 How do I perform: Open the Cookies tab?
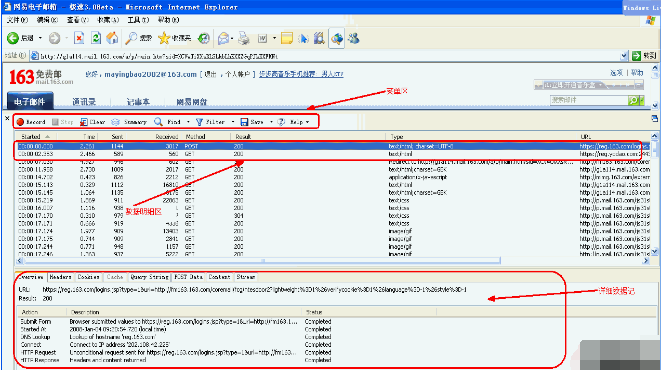pos(89,277)
